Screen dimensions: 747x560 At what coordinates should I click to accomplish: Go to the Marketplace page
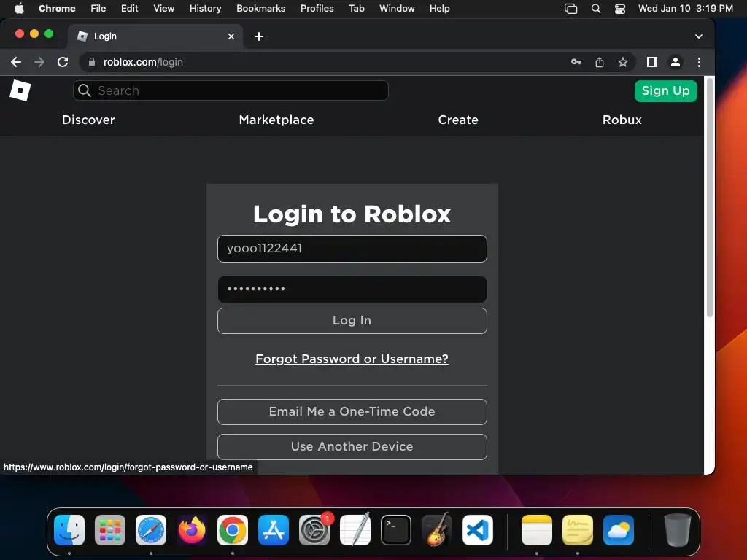276,120
